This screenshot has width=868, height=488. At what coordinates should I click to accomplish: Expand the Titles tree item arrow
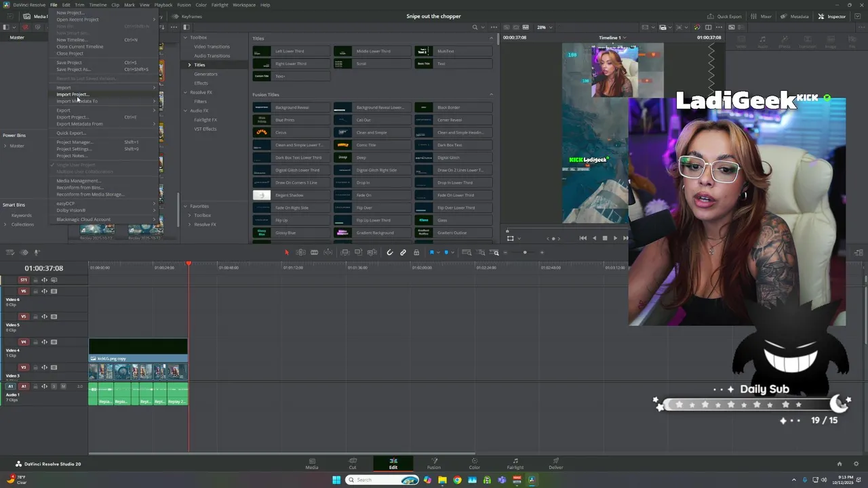click(x=190, y=65)
